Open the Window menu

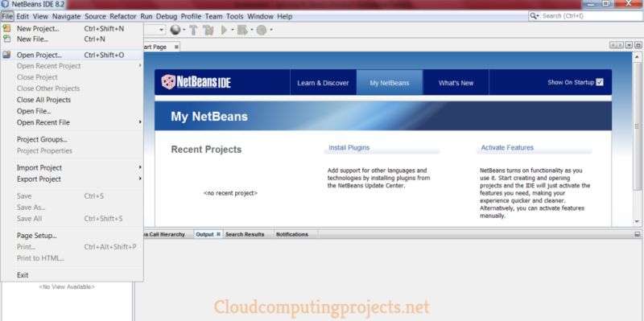tap(260, 16)
